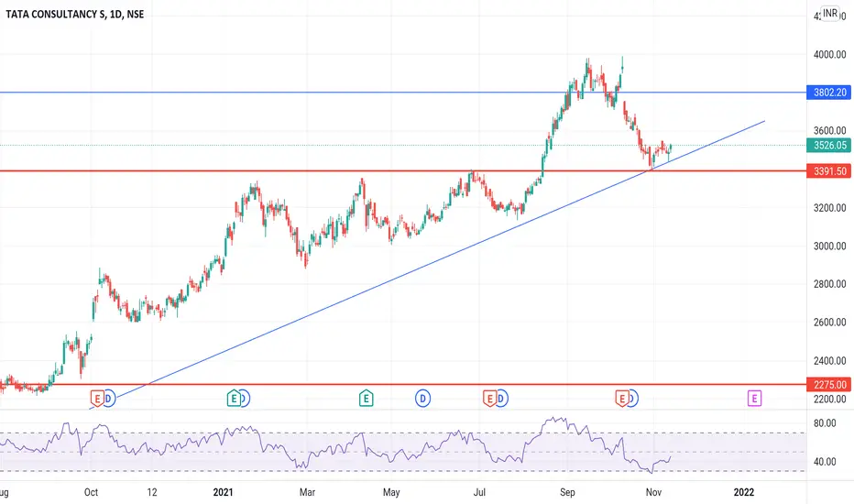The width and height of the screenshot is (854, 504).
Task: Click the TATA CONSULTANCY S, 1D, NSE title
Action: (x=74, y=14)
